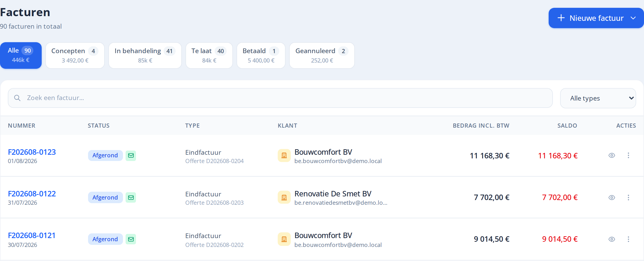Open invoice F202608-0121 link
The image size is (644, 261).
point(32,235)
